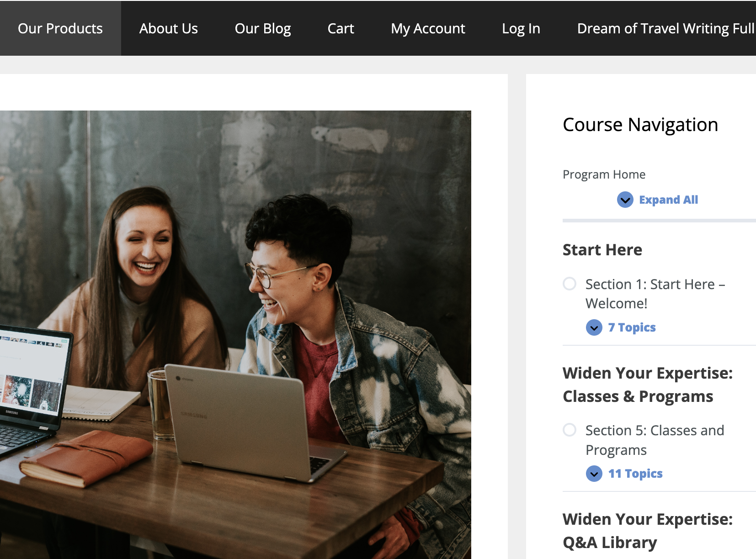756x559 pixels.
Task: Click the chevron icon beside 7 Topics
Action: tap(594, 327)
